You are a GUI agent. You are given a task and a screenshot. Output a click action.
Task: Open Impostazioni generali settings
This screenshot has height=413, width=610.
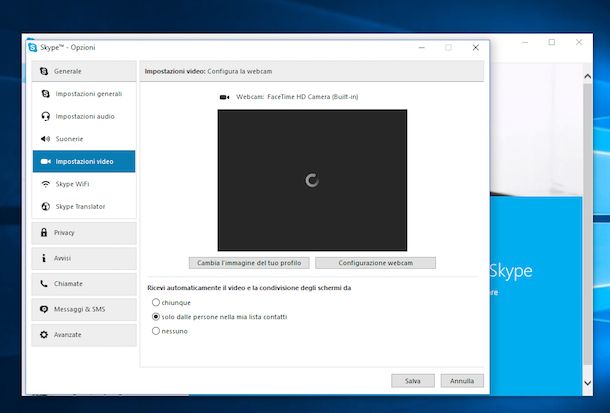coord(88,94)
